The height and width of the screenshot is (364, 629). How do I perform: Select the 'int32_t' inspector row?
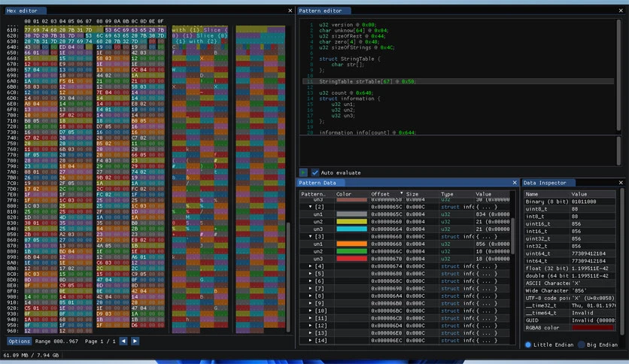tap(570, 246)
